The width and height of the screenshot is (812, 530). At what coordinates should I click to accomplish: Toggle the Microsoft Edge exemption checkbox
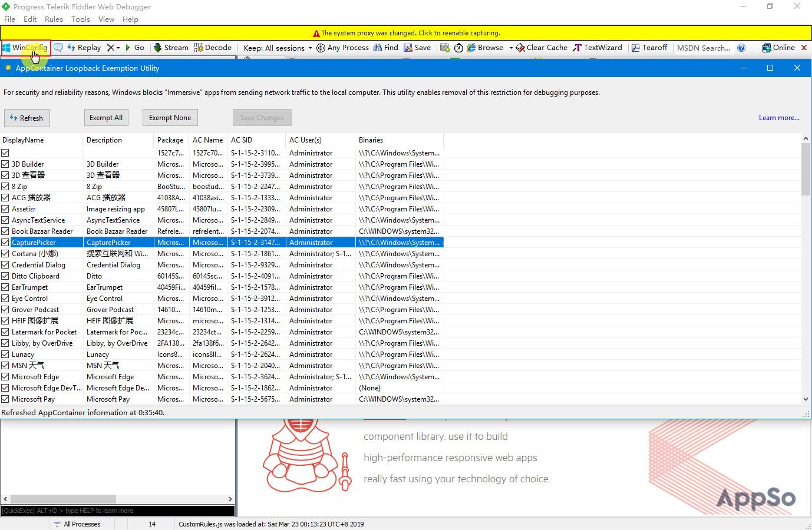coord(5,377)
